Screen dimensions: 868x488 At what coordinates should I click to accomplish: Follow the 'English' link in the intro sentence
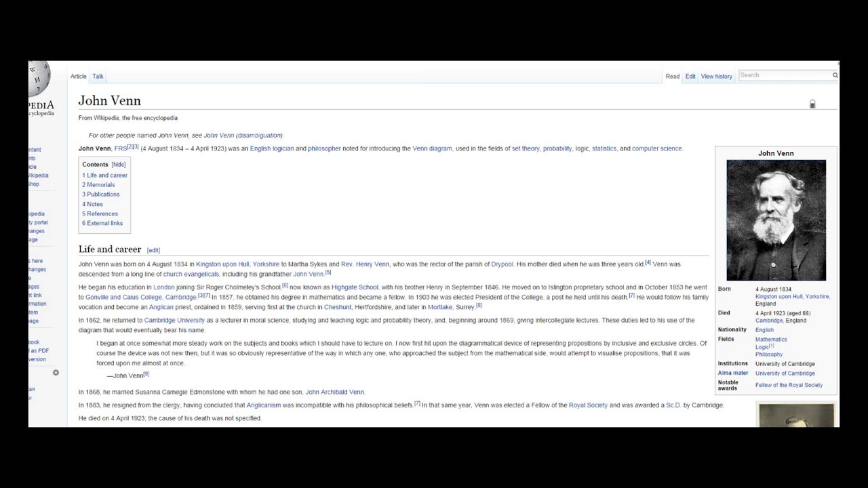point(260,149)
